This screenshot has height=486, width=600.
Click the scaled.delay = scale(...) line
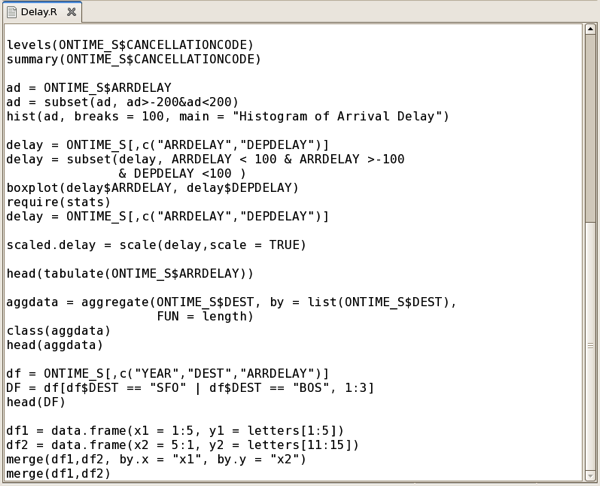tap(156, 245)
